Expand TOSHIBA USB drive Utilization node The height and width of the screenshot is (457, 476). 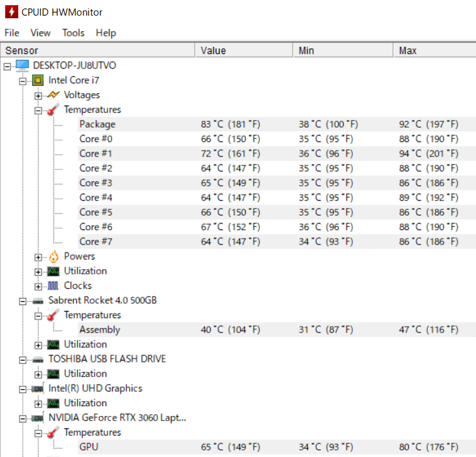(x=38, y=375)
